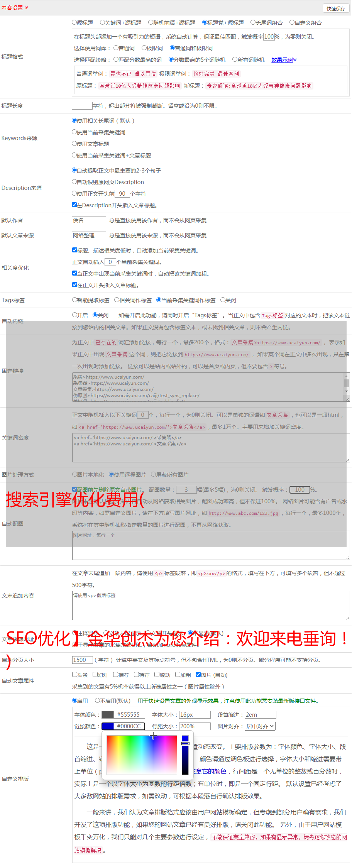Select 标题党+源标题 title format
The width and height of the screenshot is (352, 868).
coord(205,22)
